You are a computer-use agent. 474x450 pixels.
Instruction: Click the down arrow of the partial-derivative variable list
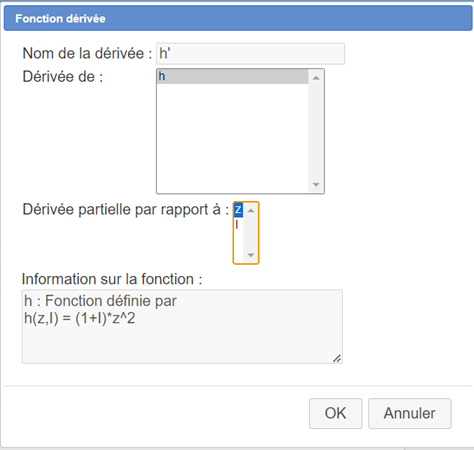(251, 255)
